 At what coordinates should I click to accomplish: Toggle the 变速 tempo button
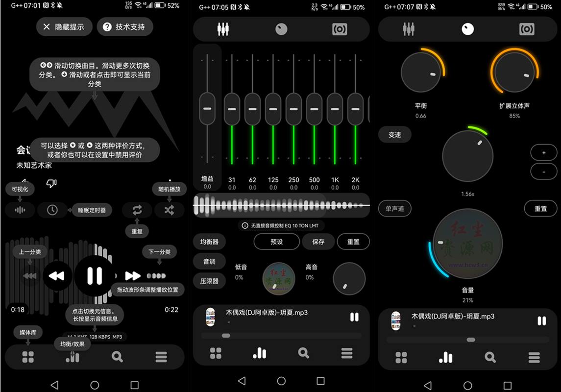[x=394, y=134]
